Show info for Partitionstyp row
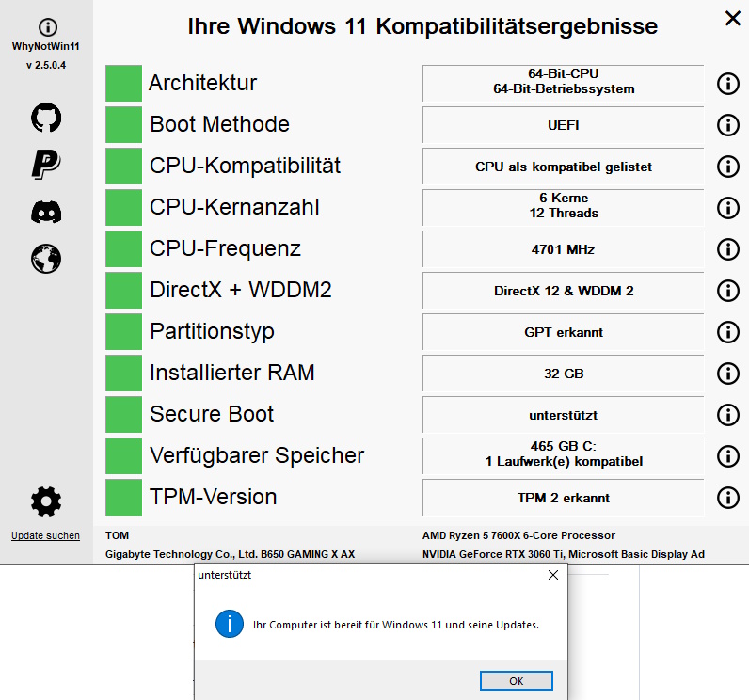Screen dimensions: 749x700 (x=728, y=332)
